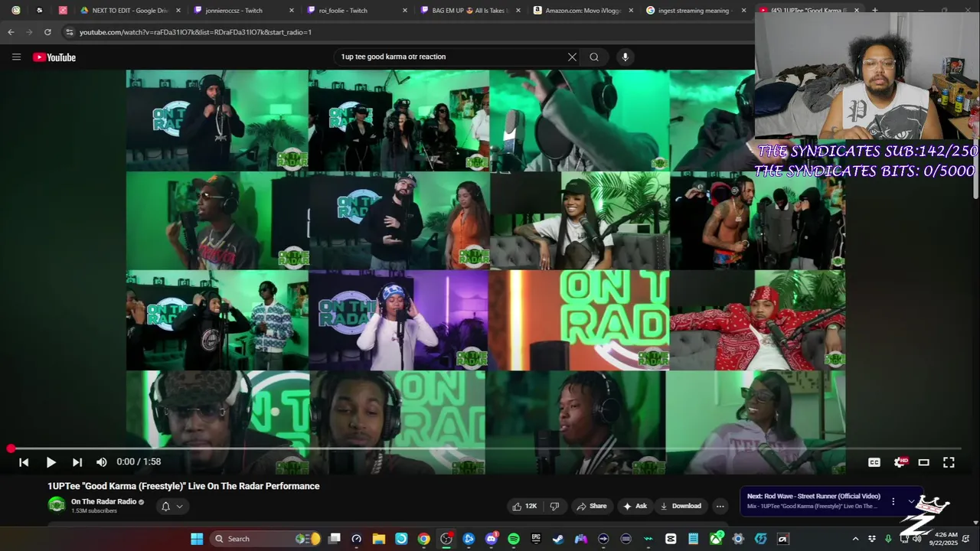This screenshot has width=980, height=551.
Task: Click the On The Radar Radio avatar
Action: pos(57,504)
